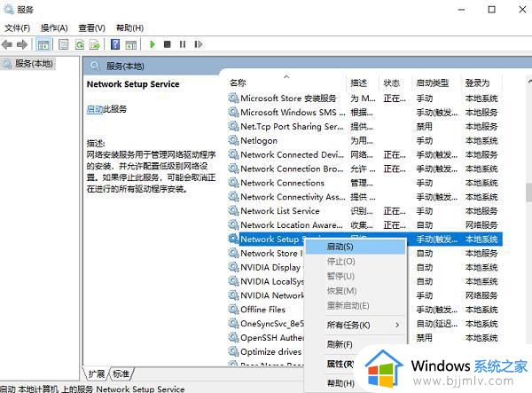Viewport: 532px width, 393px height.
Task: Select the OpenSSH Authentication service row
Action: pos(364,338)
